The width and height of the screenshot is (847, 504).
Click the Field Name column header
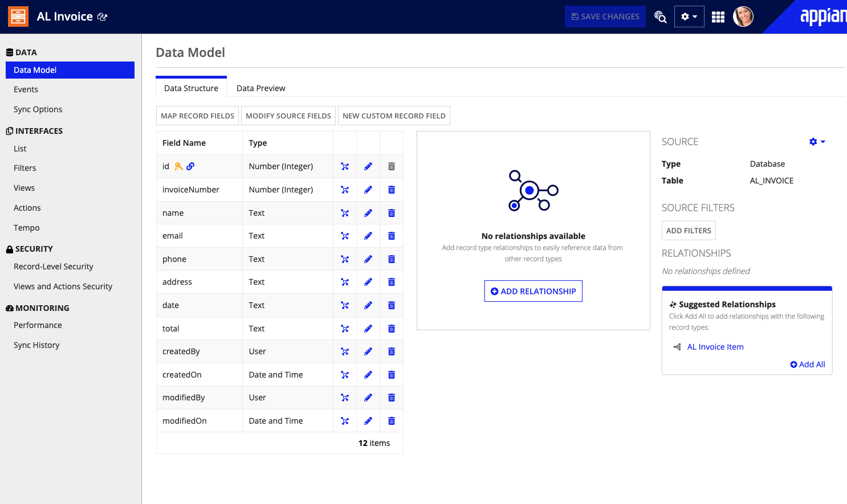(x=199, y=143)
